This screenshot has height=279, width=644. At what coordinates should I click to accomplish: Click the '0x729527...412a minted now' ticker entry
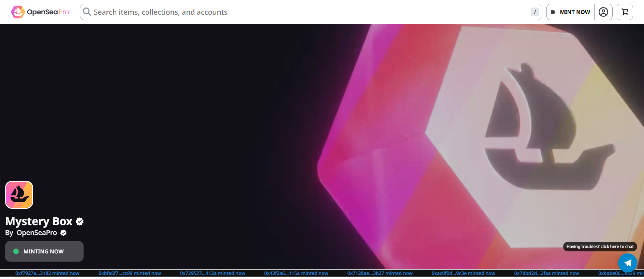pyautogui.click(x=213, y=273)
